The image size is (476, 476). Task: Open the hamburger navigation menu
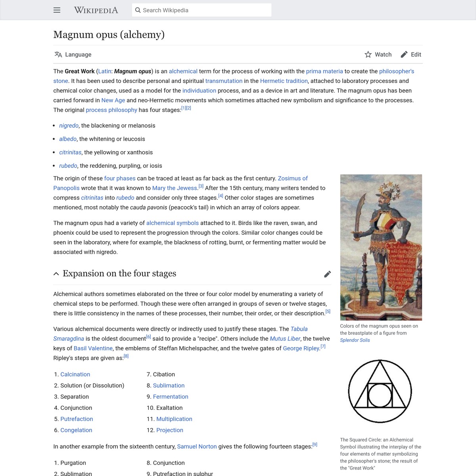pyautogui.click(x=57, y=10)
